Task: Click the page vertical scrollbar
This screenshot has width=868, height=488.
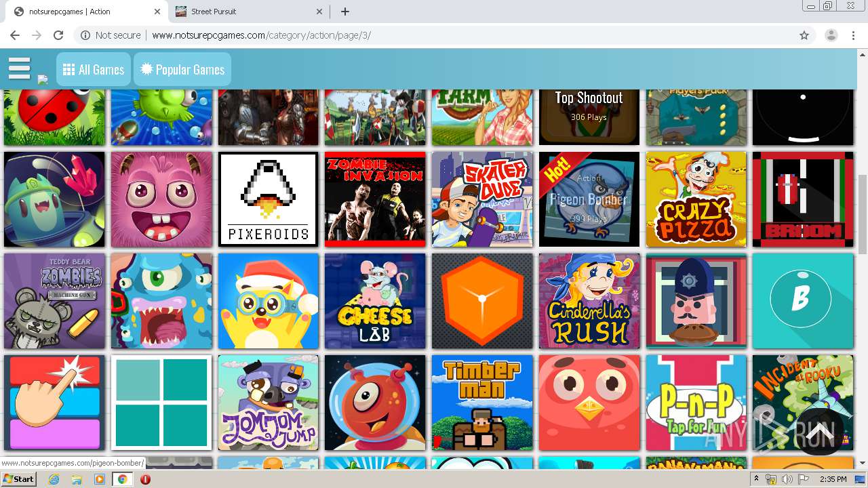Action: pyautogui.click(x=862, y=213)
